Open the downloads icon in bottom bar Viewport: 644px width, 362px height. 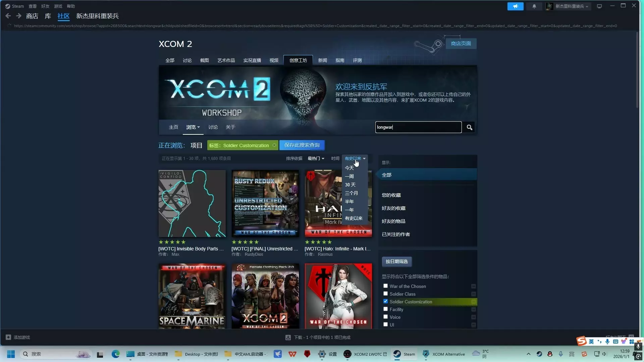[288, 338]
